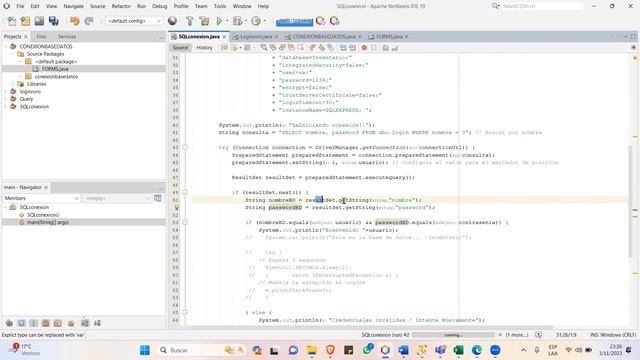Screen dimensions: 640x360
Task: Click the Stop Macro Recording editor icon
Action: 373,48
